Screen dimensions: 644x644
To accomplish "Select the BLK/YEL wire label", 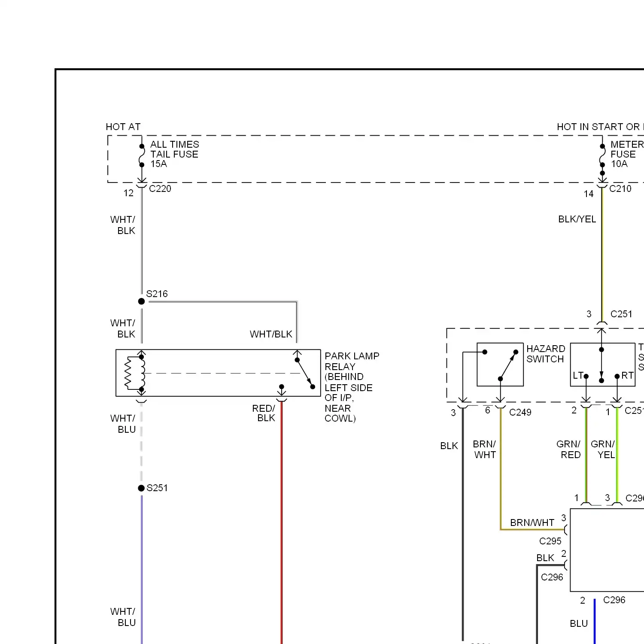I will click(577, 219).
